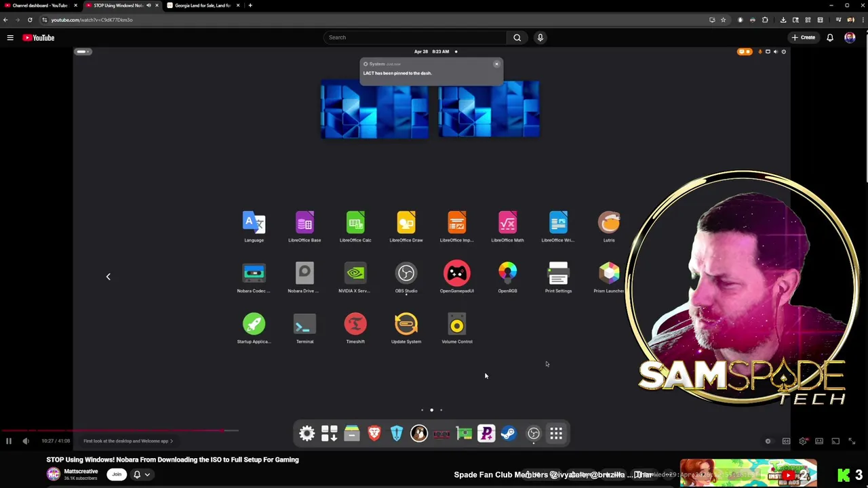Launch Lutris from app grid

point(609,226)
